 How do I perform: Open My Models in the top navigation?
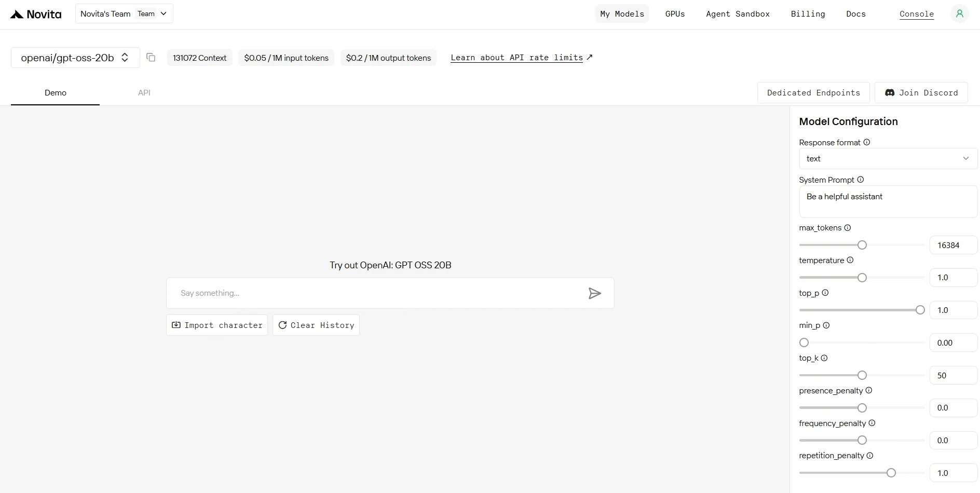click(x=622, y=14)
